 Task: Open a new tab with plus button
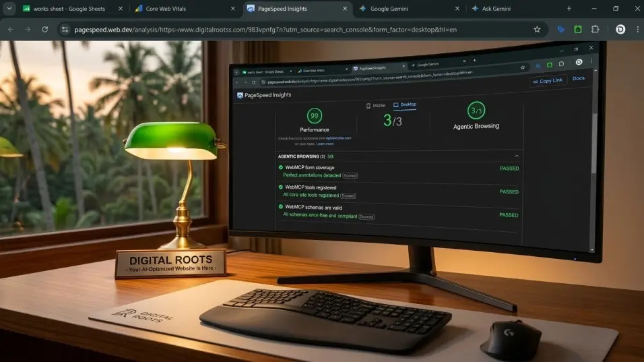pyautogui.click(x=569, y=9)
